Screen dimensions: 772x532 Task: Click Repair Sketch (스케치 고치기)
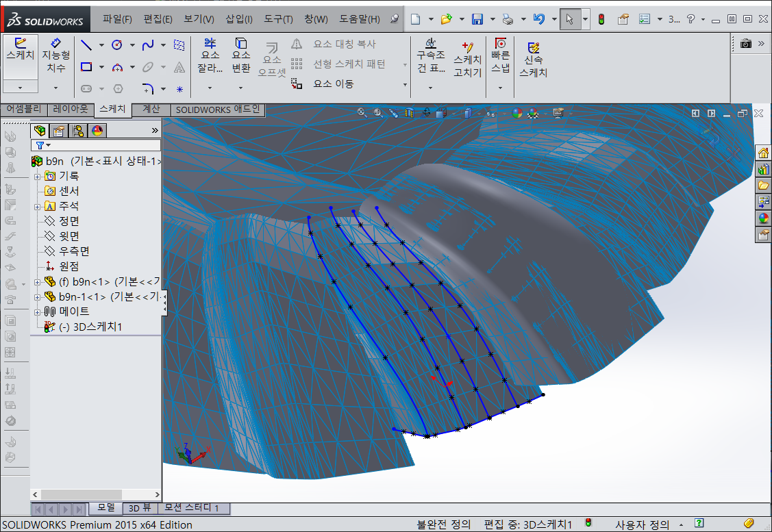click(467, 59)
